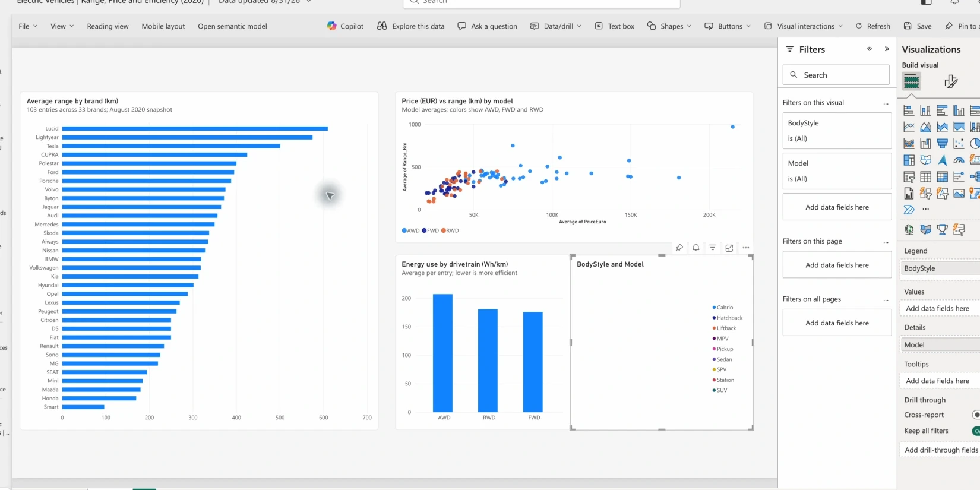Open the BodyStyle filter card
This screenshot has height=490, width=980.
837,131
